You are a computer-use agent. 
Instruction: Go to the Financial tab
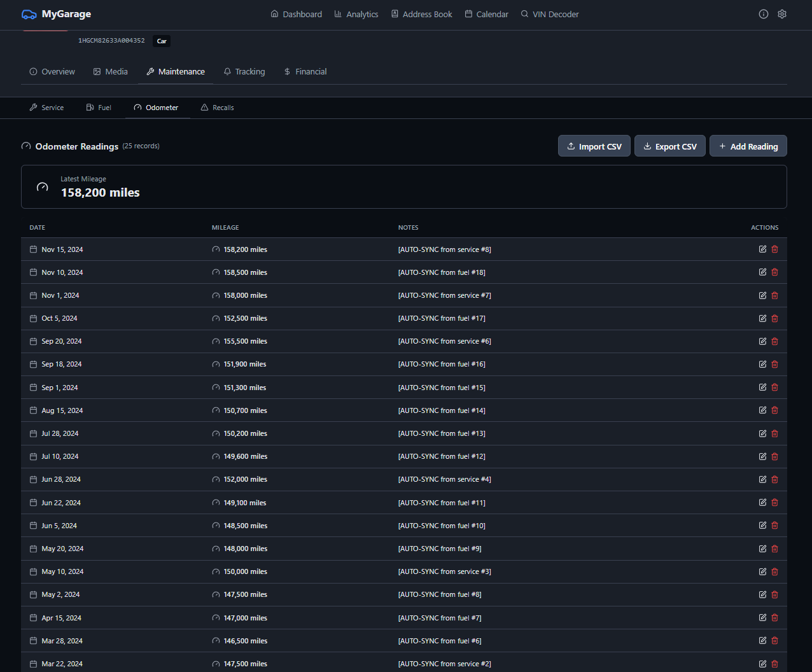[x=305, y=72]
